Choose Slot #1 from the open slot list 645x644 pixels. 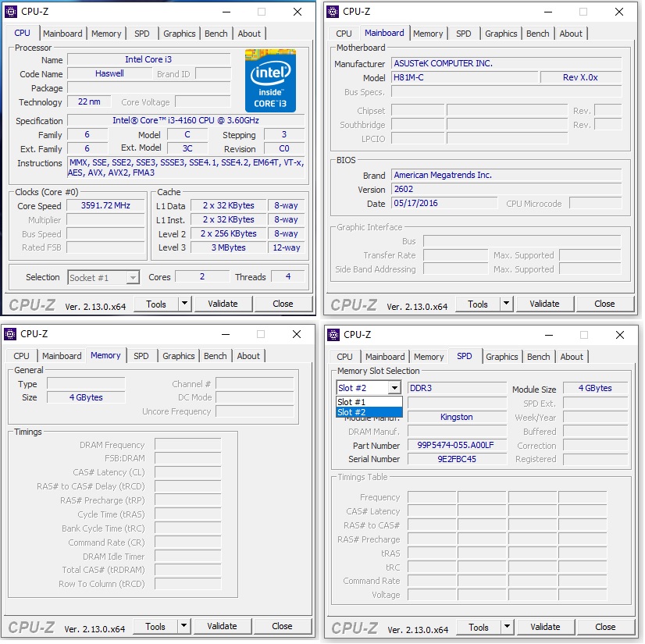click(x=369, y=402)
